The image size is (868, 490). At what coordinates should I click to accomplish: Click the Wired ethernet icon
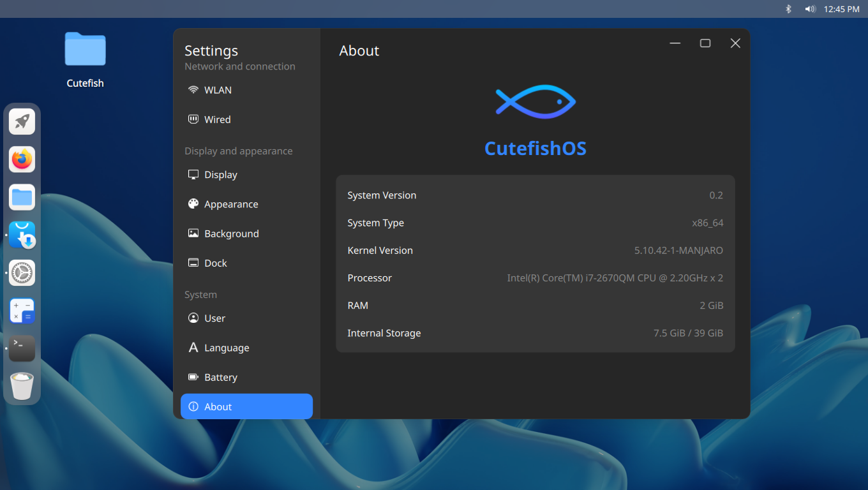pos(193,119)
